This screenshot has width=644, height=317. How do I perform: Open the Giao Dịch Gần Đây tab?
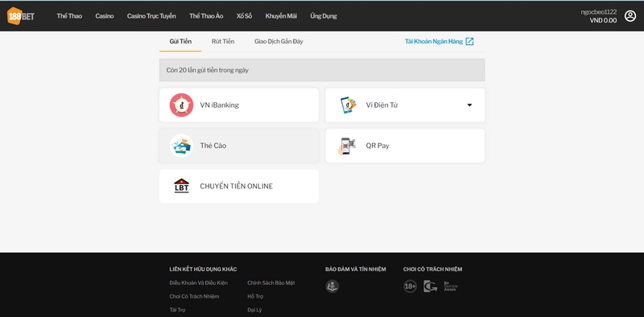(279, 42)
